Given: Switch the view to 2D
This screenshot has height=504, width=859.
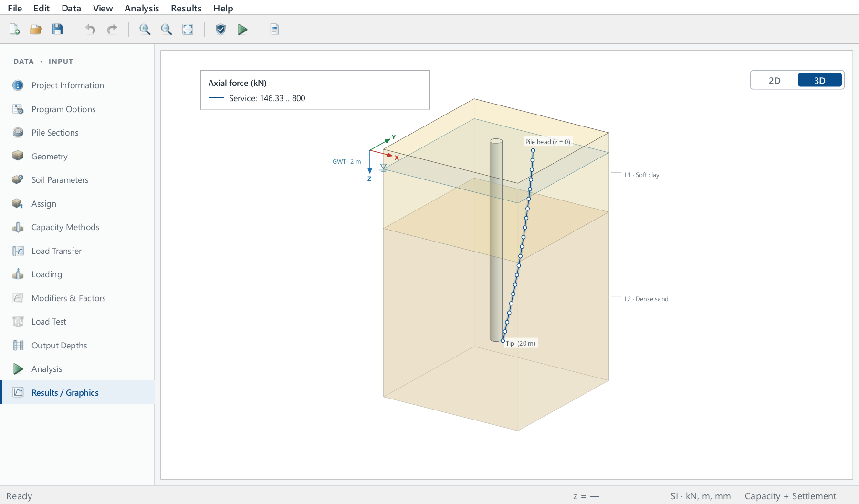Looking at the screenshot, I should pyautogui.click(x=775, y=80).
